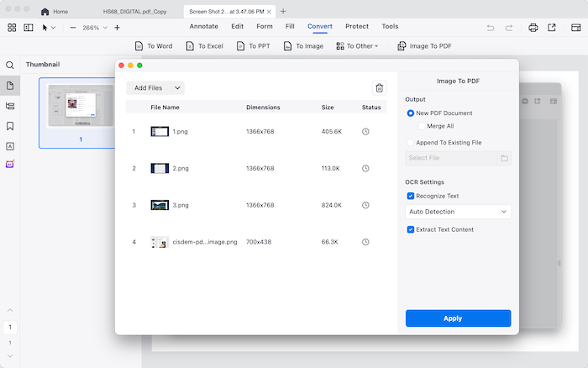
Task: Click the print icon in top toolbar
Action: click(533, 28)
